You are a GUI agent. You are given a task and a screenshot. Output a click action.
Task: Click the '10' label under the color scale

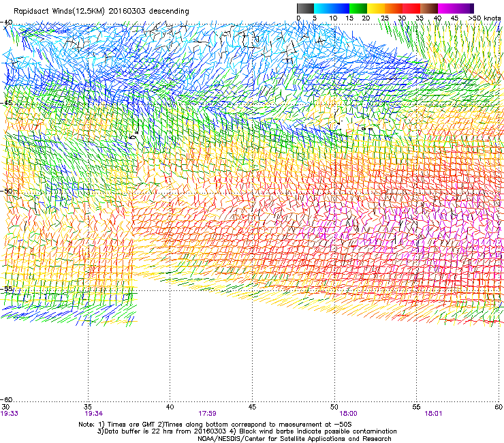pyautogui.click(x=333, y=18)
